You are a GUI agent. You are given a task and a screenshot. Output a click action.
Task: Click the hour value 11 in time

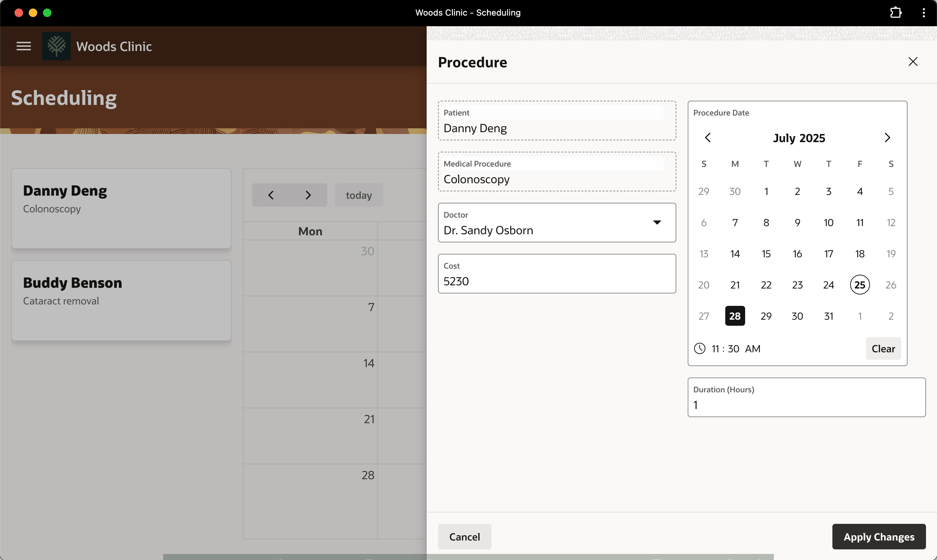[x=715, y=349]
